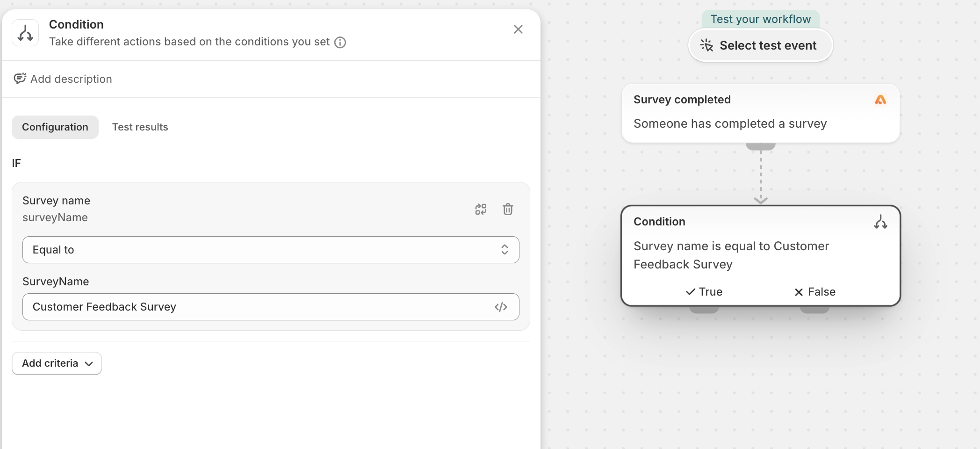Screen dimensions: 980x449
Task: Switch to the Configuration tab
Action: [55, 127]
